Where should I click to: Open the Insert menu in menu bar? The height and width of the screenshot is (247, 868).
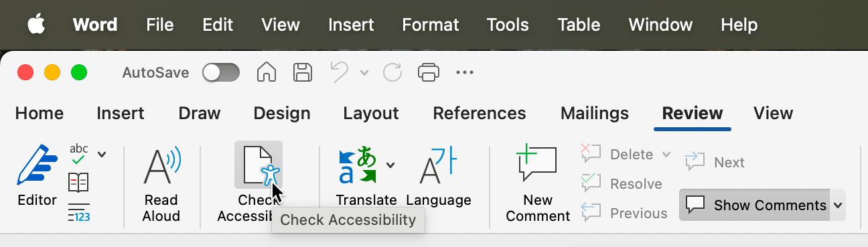(x=351, y=25)
